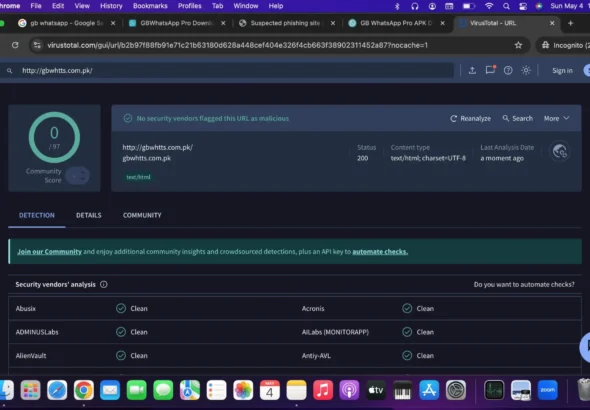Switch to the gb whatsapp Google Search tab
This screenshot has height=410, width=590.
click(x=66, y=23)
